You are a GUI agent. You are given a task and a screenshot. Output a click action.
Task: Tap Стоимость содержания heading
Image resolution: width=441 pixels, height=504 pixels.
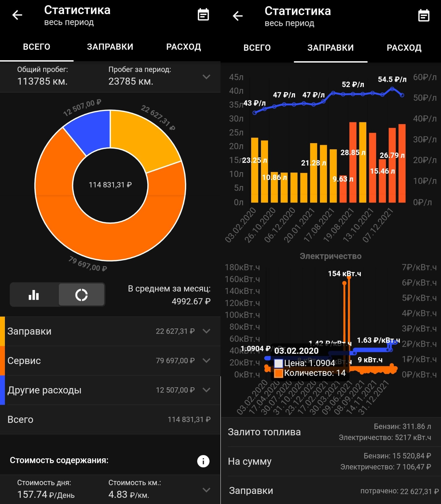59,460
